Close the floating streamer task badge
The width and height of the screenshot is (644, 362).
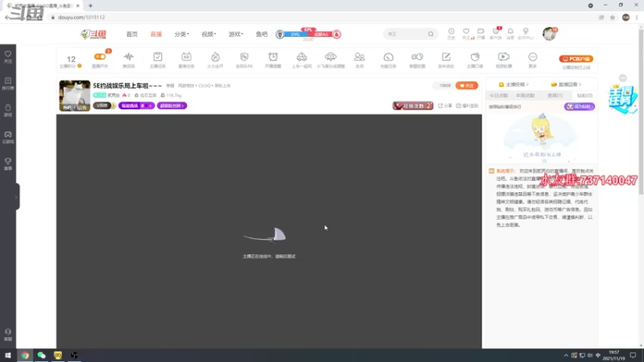[622, 78]
